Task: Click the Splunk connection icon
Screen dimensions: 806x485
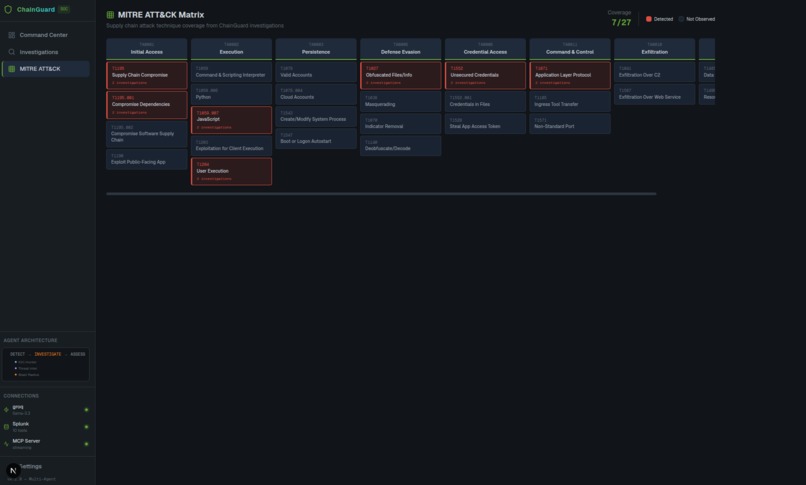Action: 6,427
